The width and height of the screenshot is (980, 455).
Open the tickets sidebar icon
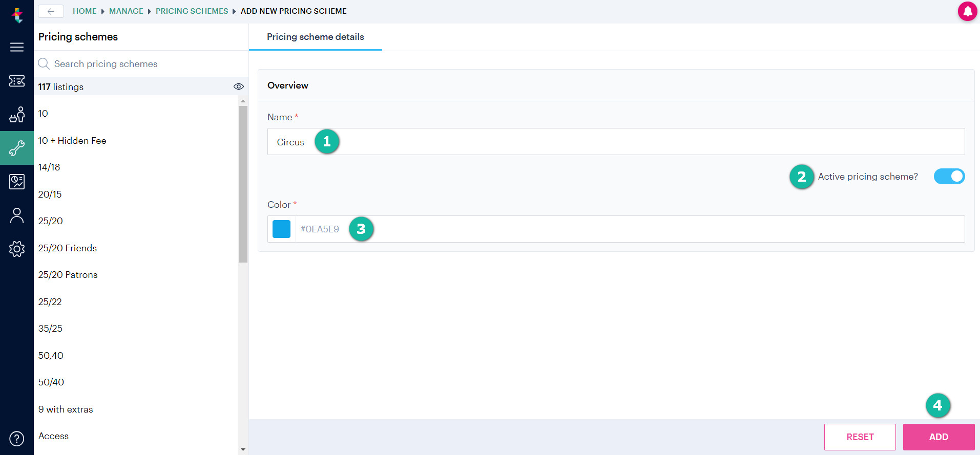[17, 81]
